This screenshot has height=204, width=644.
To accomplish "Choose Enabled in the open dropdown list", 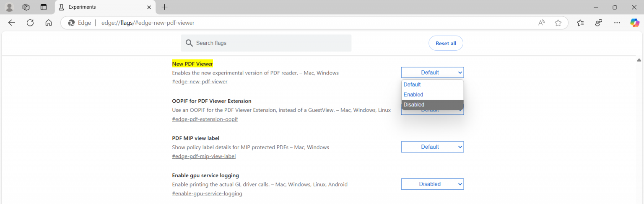I will (x=432, y=95).
